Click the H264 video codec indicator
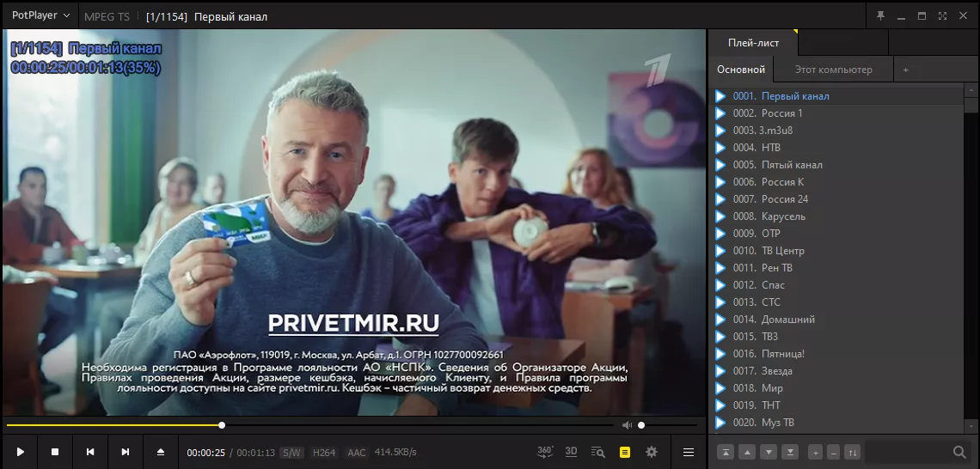This screenshot has width=980, height=469. [324, 452]
